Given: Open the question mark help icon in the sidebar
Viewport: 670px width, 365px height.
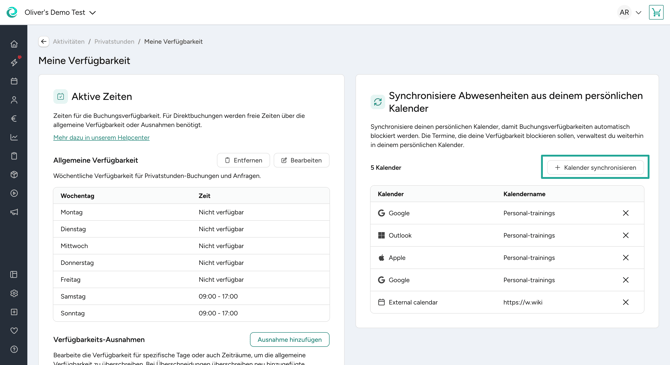Looking at the screenshot, I should tap(14, 349).
